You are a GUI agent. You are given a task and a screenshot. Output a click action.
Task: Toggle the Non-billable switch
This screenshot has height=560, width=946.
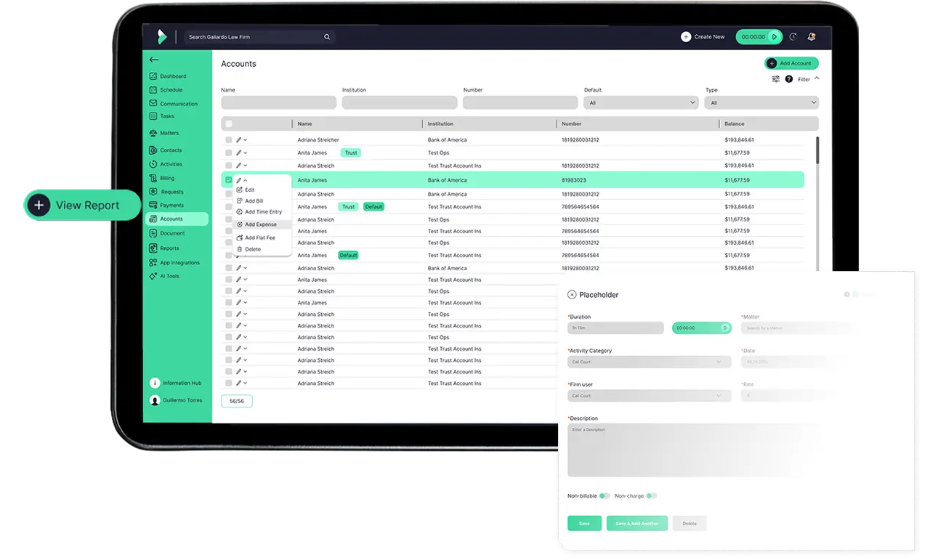click(604, 496)
